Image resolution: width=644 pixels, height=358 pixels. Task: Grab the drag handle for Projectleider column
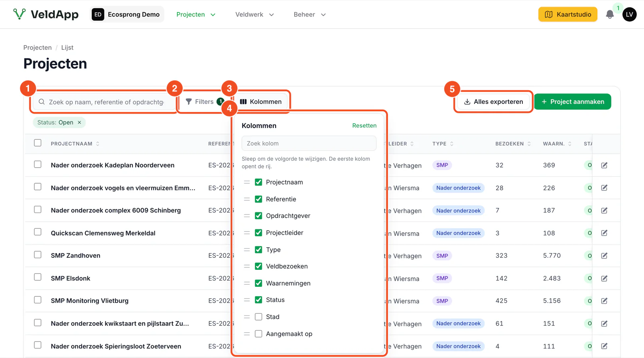coord(247,233)
